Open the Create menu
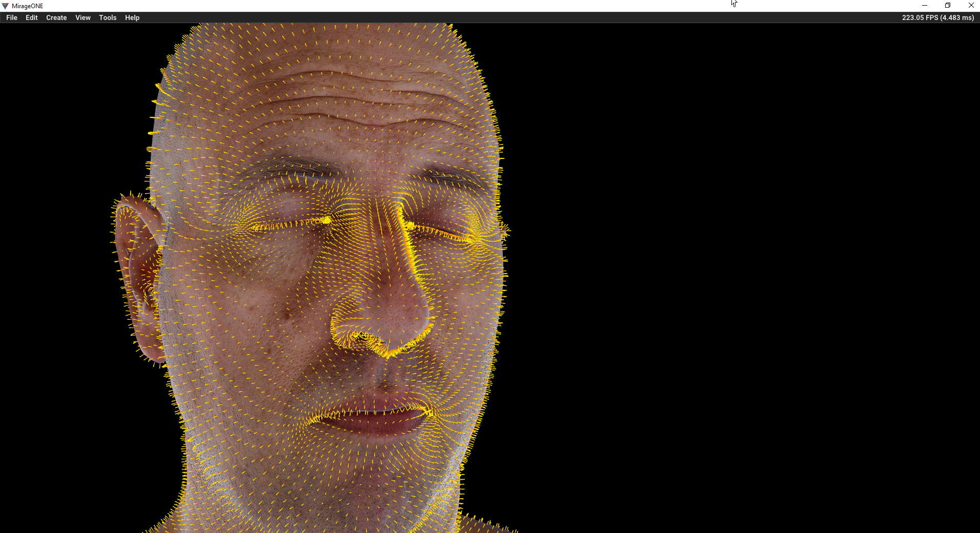980x533 pixels. point(56,17)
